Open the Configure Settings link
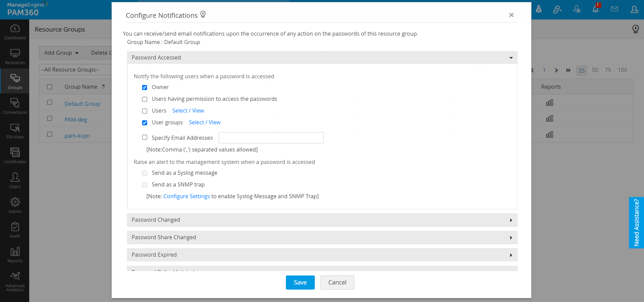This screenshot has width=644, height=302. point(186,197)
